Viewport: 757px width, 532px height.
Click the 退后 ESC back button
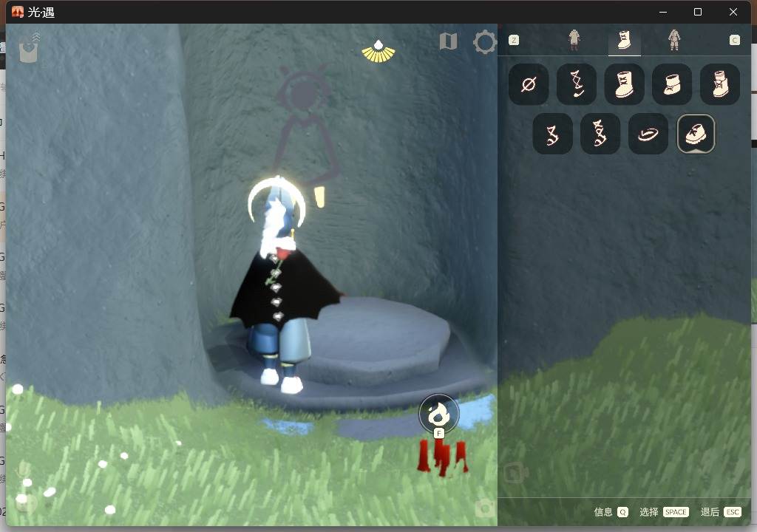coord(721,512)
